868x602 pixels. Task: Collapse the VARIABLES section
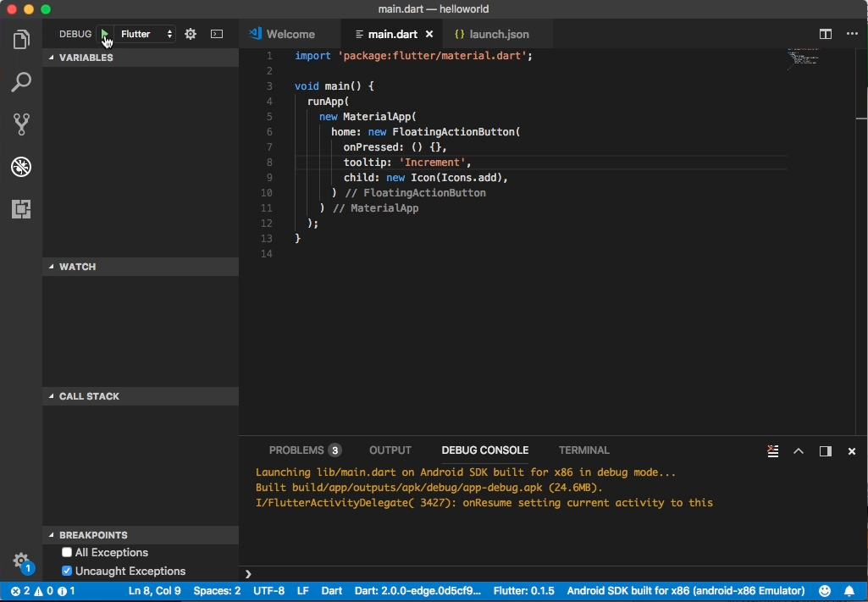click(141, 58)
